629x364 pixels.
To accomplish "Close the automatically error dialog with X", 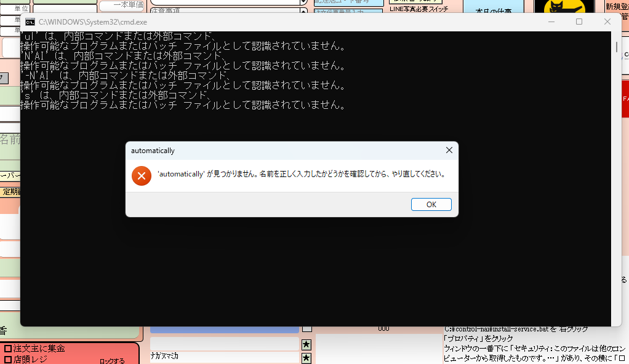I will [x=449, y=150].
